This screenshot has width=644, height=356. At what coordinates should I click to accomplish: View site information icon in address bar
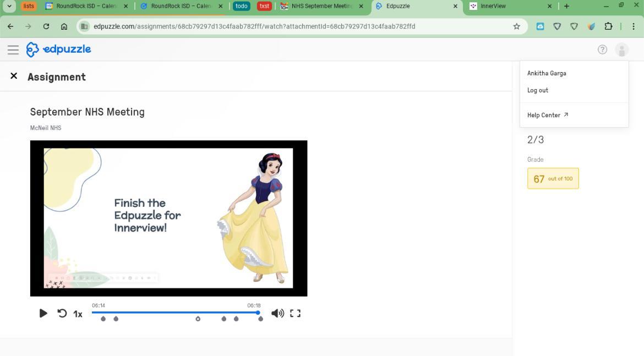click(x=84, y=26)
